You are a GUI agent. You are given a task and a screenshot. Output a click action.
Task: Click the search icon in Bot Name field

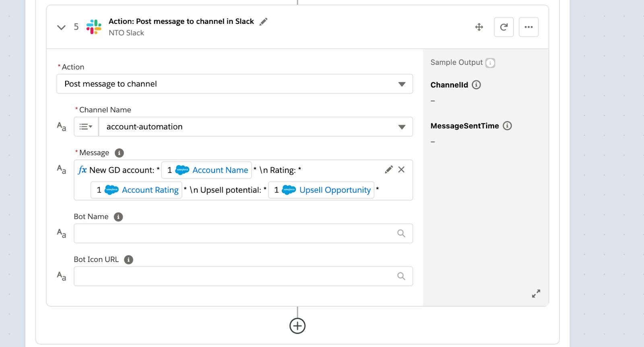[x=401, y=233]
